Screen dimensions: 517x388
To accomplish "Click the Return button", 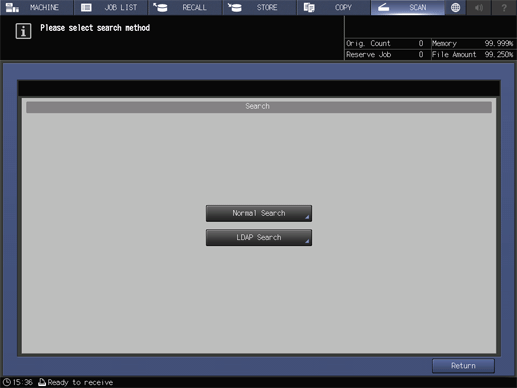I will pyautogui.click(x=463, y=366).
